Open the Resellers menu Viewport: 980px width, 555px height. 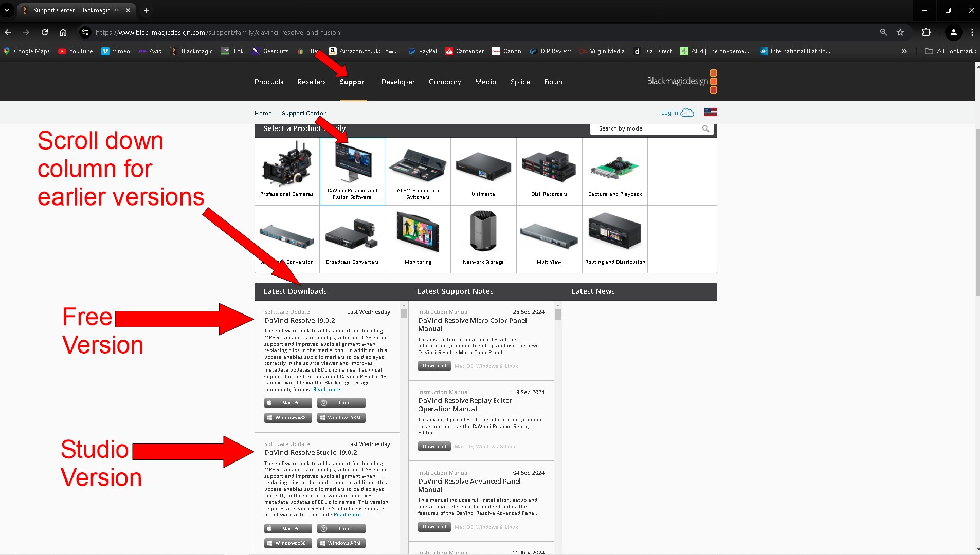pos(312,82)
